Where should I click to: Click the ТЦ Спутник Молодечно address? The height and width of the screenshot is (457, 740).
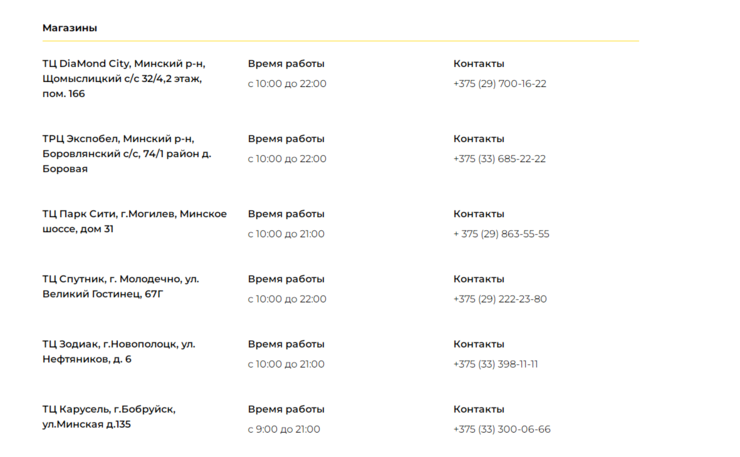click(120, 286)
